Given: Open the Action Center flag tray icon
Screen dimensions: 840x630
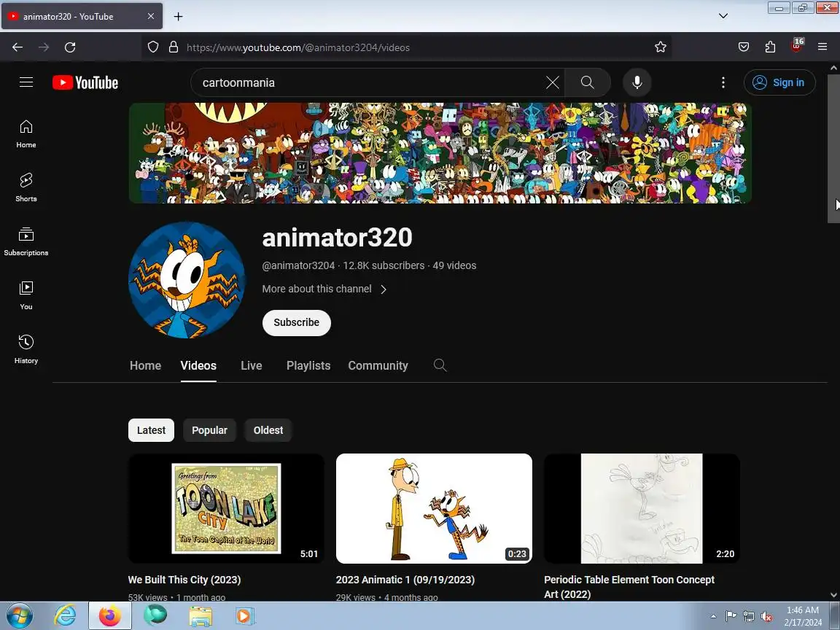Looking at the screenshot, I should coord(731,616).
